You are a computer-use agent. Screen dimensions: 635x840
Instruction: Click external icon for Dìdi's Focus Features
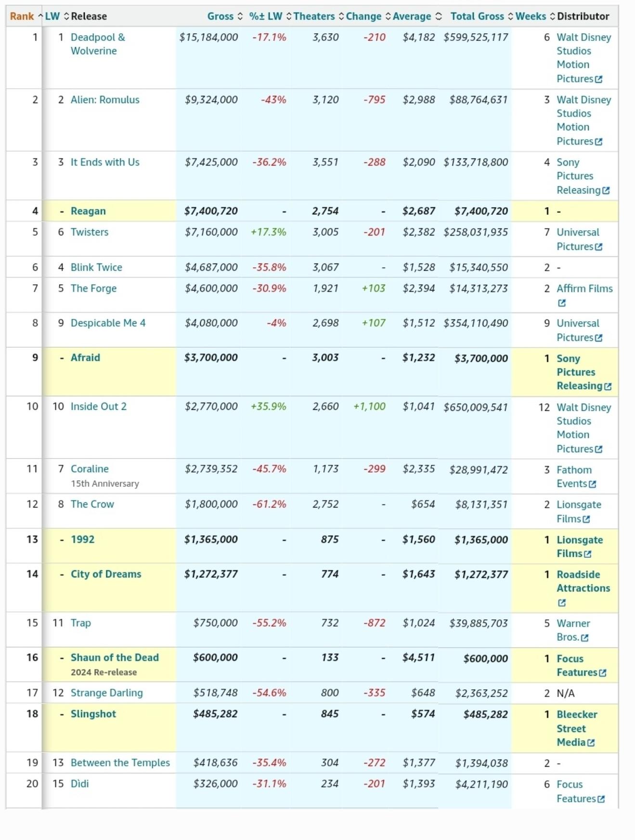[x=601, y=800]
